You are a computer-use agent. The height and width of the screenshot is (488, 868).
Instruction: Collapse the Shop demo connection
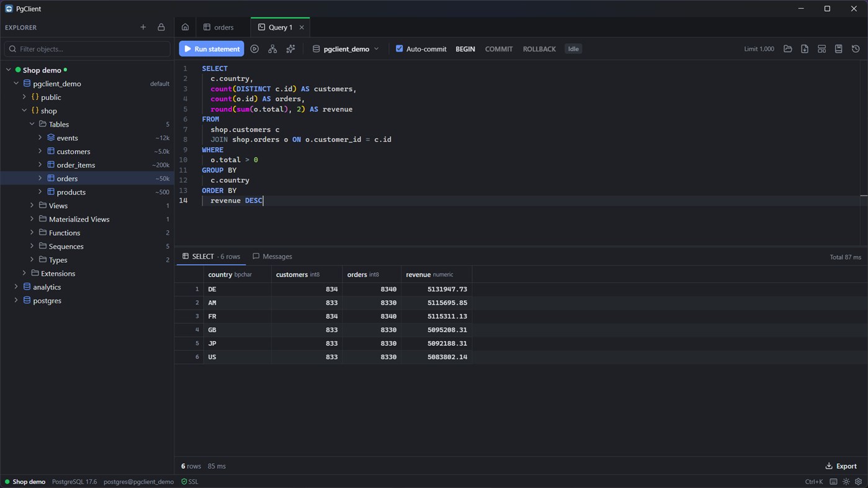[9, 70]
